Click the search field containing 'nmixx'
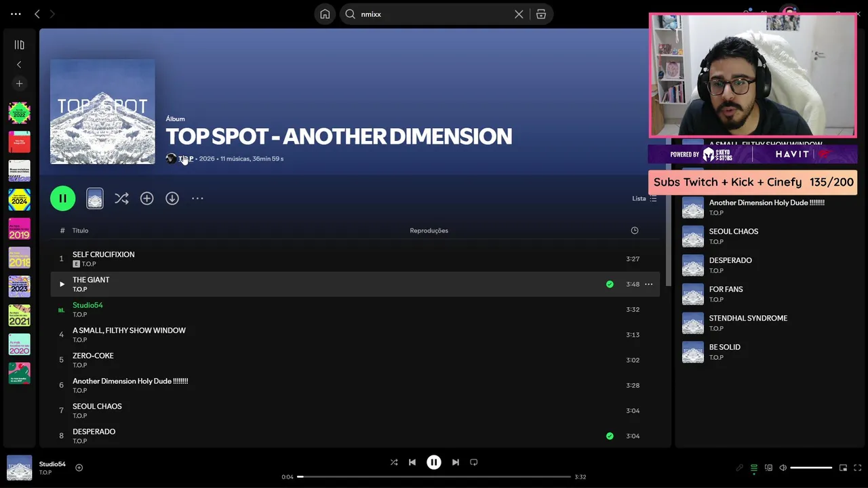 (434, 14)
